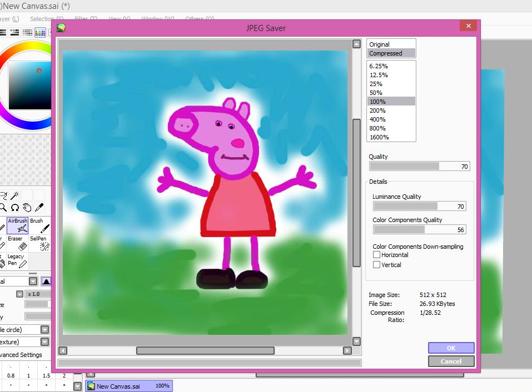
Task: Adjust the Color Components Quality slider
Action: click(419, 230)
